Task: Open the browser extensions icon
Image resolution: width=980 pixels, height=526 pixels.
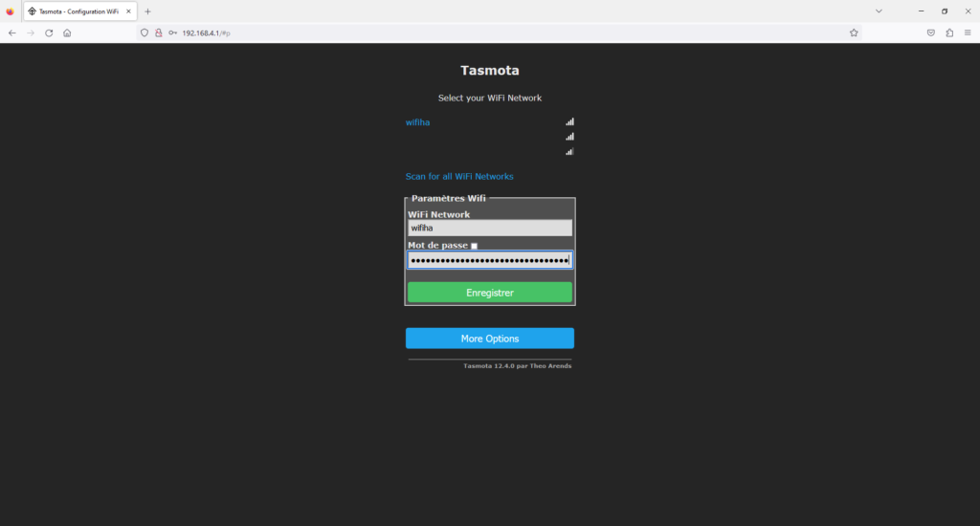Action: [x=949, y=33]
